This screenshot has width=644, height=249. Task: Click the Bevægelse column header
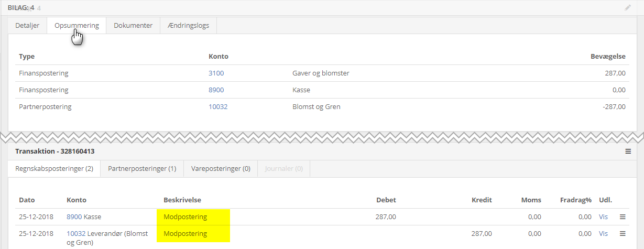(x=608, y=57)
